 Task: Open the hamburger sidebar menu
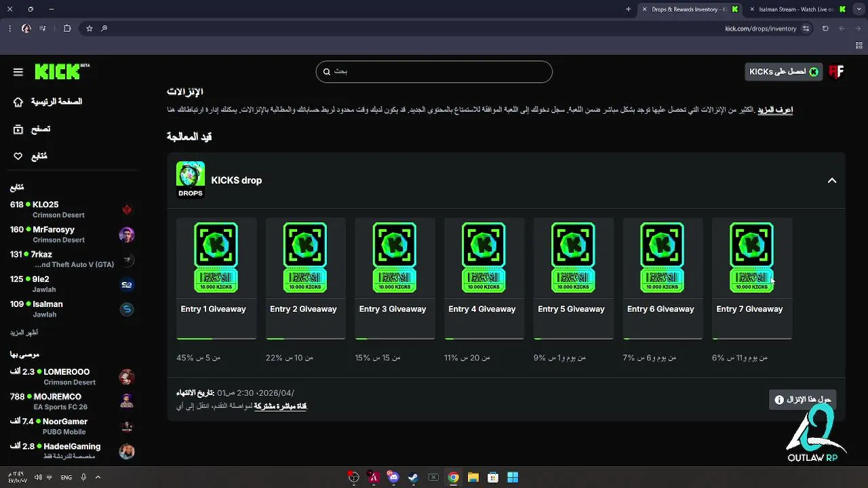pos(18,72)
